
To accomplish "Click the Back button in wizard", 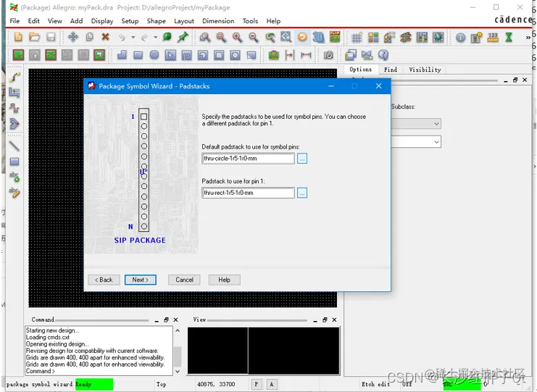I will coord(104,280).
